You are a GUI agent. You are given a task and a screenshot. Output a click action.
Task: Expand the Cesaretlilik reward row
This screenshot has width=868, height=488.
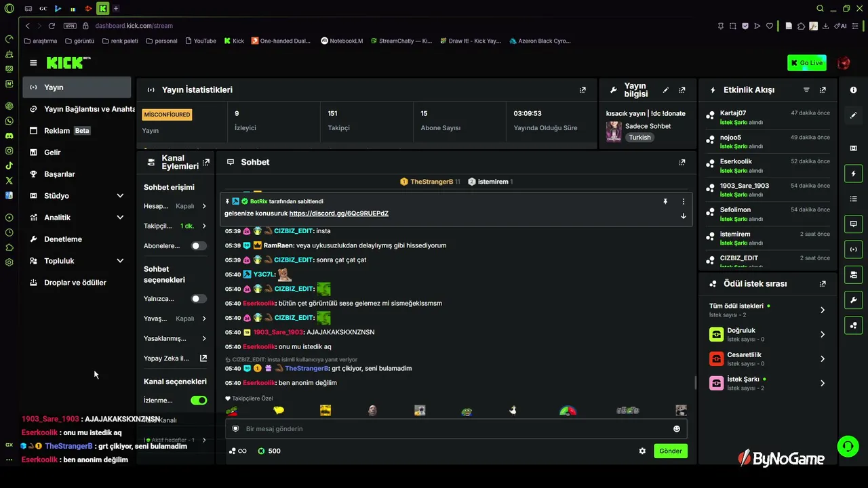[x=823, y=359]
